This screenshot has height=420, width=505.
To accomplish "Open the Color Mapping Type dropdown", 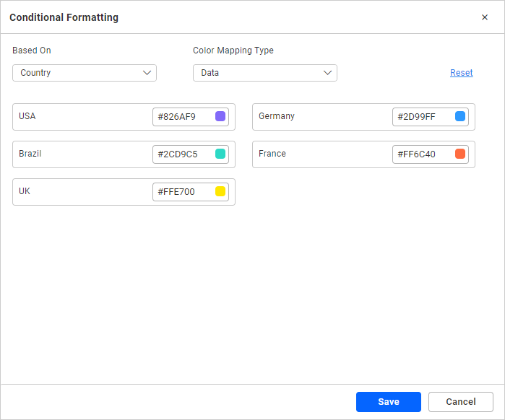I will tap(265, 73).
